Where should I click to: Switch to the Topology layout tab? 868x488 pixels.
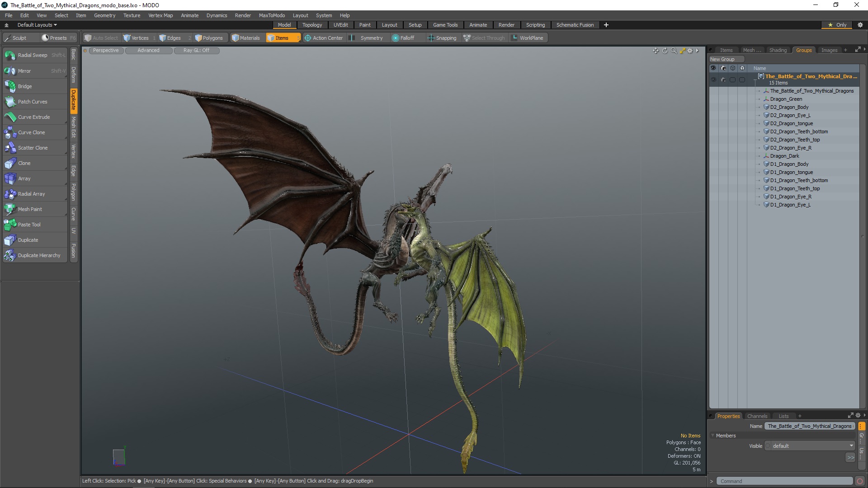tap(312, 25)
